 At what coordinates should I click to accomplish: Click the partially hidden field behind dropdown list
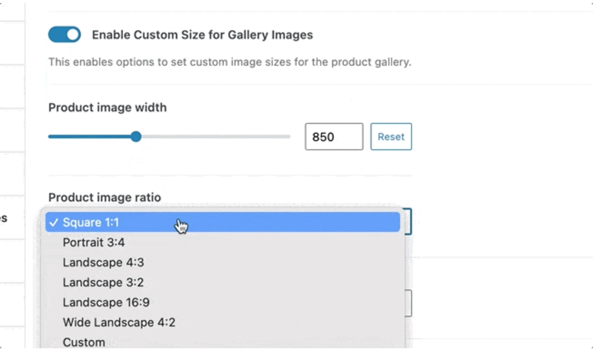point(409,303)
